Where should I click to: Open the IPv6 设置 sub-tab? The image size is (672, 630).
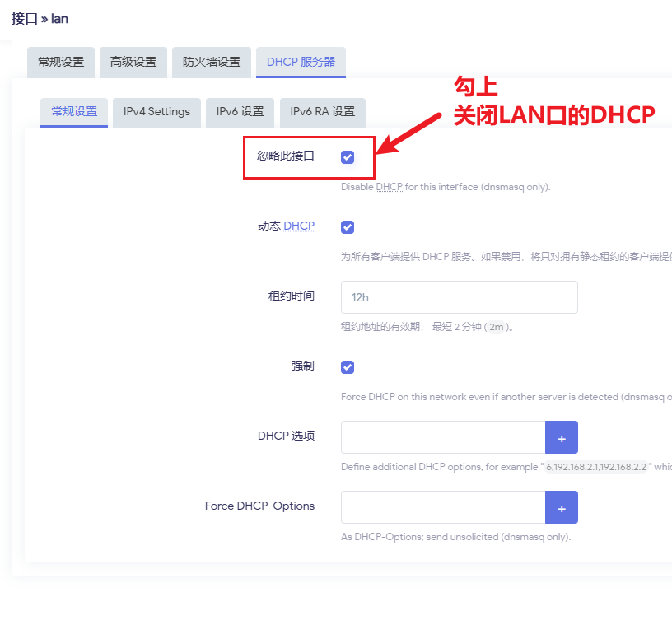240,112
